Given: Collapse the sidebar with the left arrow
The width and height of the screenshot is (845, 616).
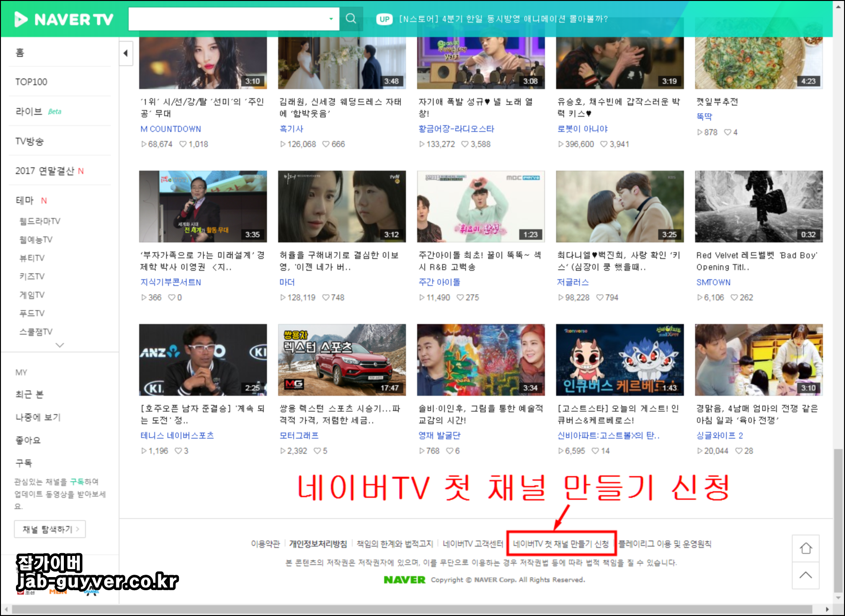Looking at the screenshot, I should point(125,53).
